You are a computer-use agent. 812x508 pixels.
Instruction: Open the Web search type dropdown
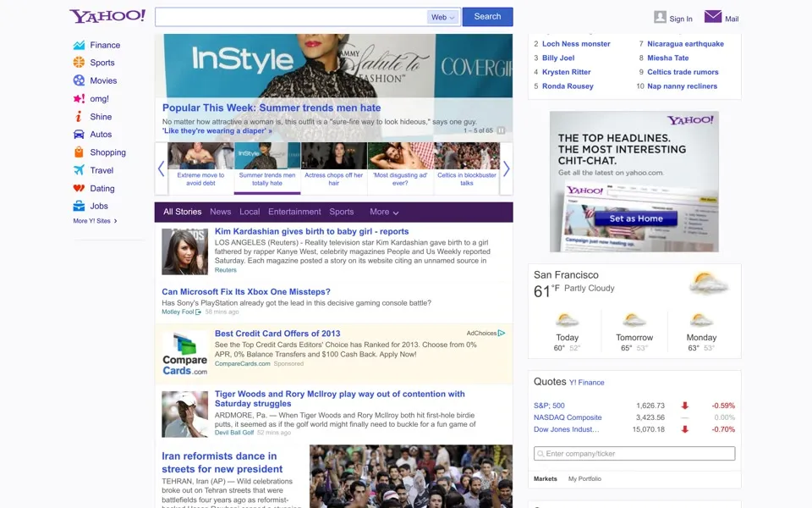443,17
